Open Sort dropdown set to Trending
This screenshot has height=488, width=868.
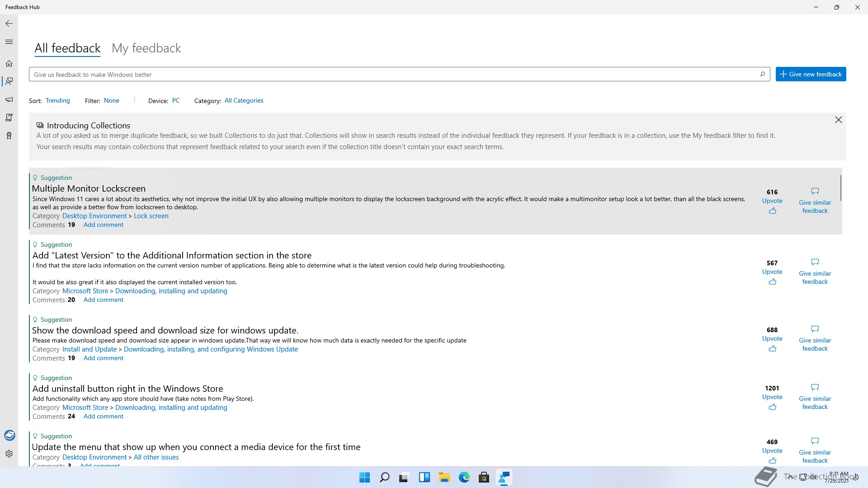[x=58, y=101]
